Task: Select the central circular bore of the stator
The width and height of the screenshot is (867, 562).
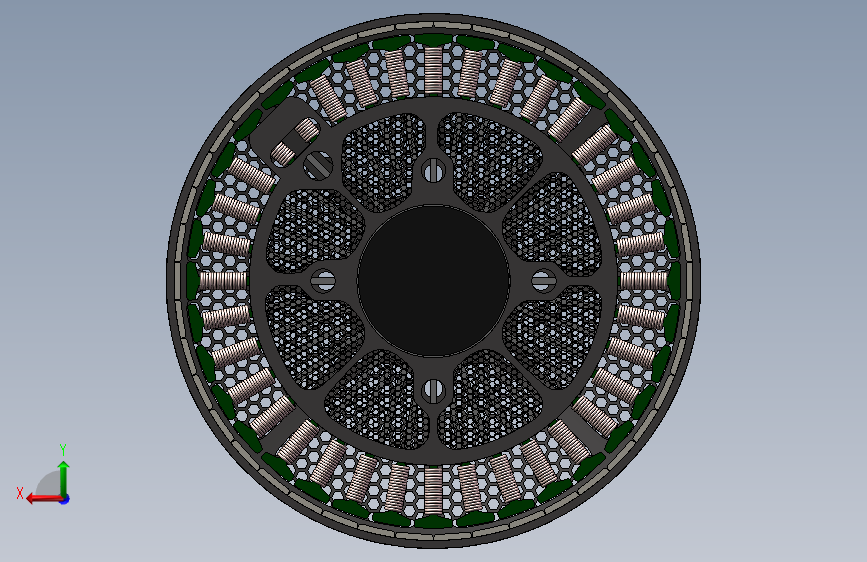Action: click(x=434, y=281)
